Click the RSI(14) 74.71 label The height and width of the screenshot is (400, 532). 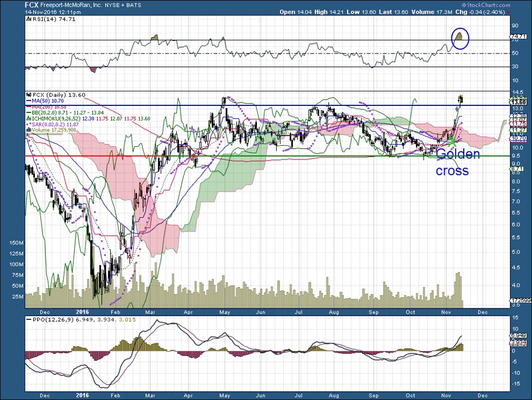coord(53,19)
